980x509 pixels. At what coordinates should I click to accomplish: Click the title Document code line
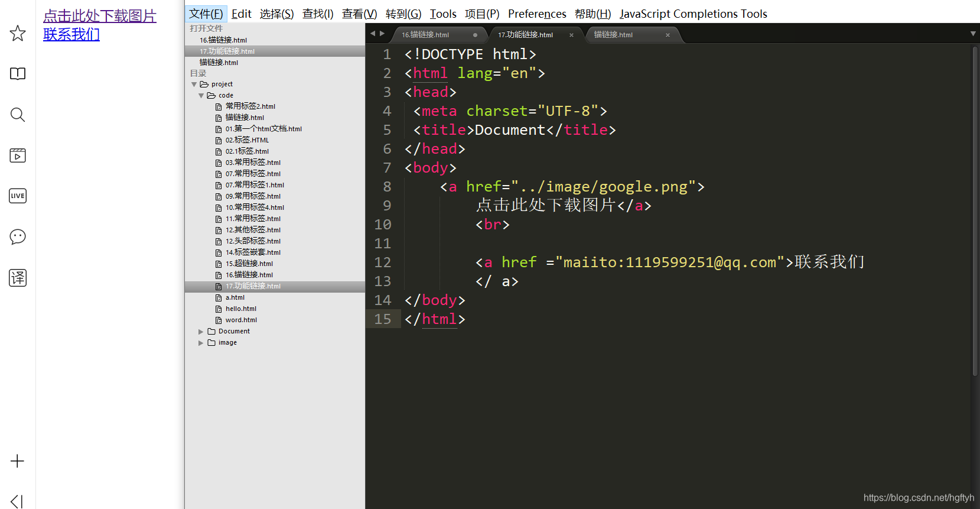point(515,130)
